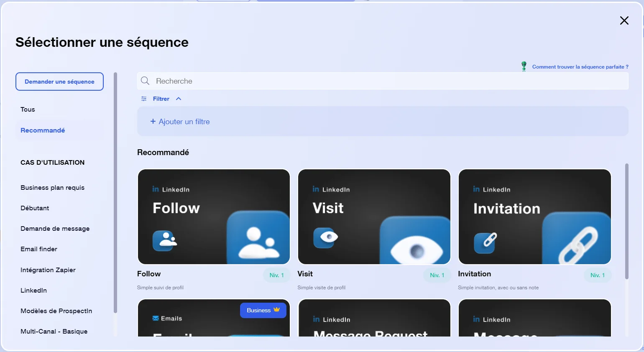Image resolution: width=644 pixels, height=352 pixels.
Task: Open 'Business plan requis' use case
Action: (x=52, y=188)
